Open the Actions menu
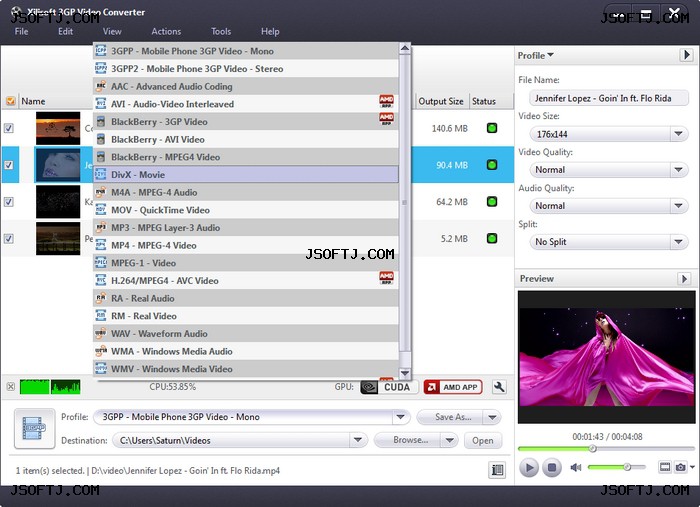Viewport: 700px width, 507px height. tap(166, 31)
